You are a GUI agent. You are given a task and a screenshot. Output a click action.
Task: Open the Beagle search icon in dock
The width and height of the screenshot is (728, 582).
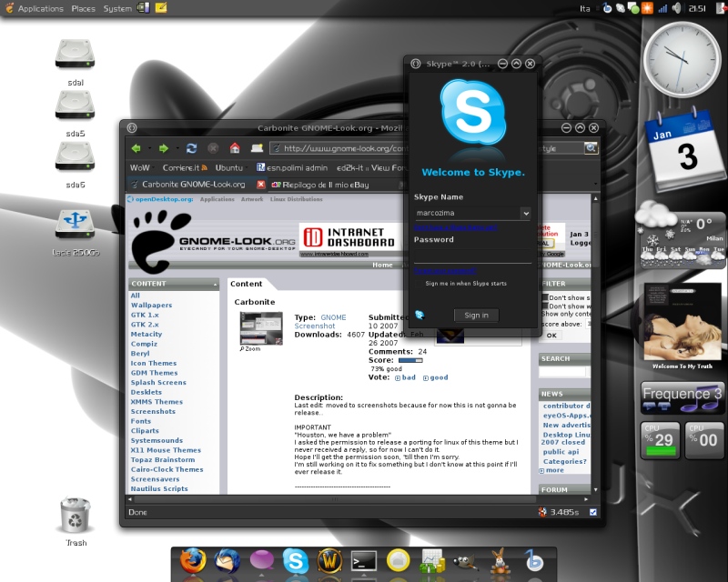click(534, 561)
